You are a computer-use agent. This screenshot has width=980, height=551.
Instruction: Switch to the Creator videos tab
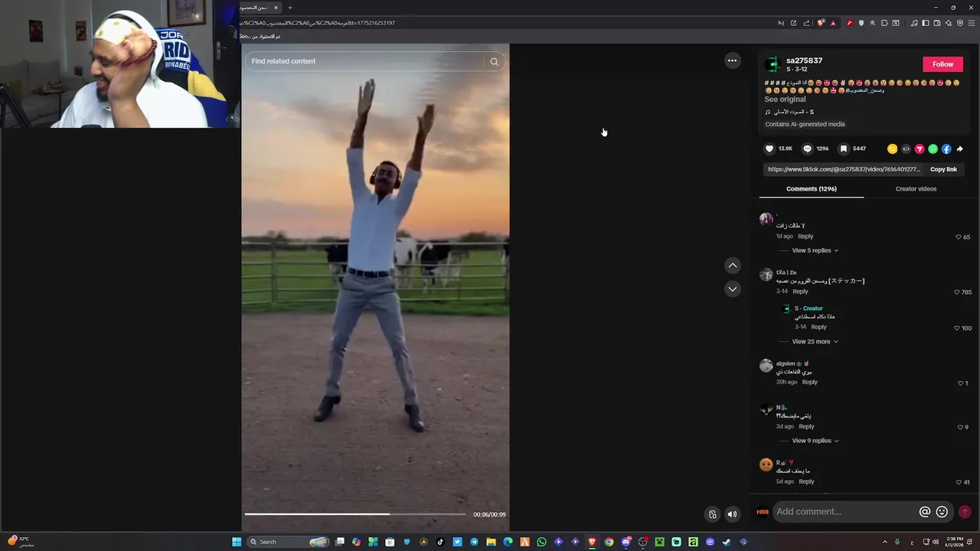pos(916,189)
